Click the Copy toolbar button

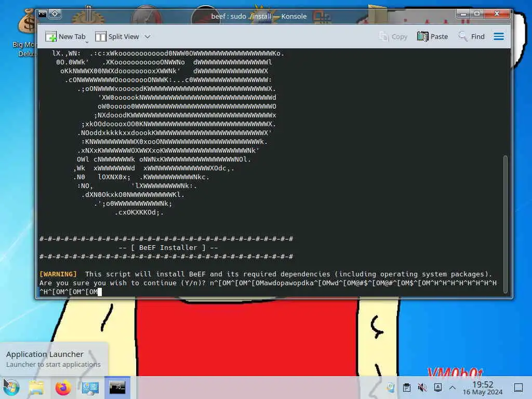pos(393,36)
